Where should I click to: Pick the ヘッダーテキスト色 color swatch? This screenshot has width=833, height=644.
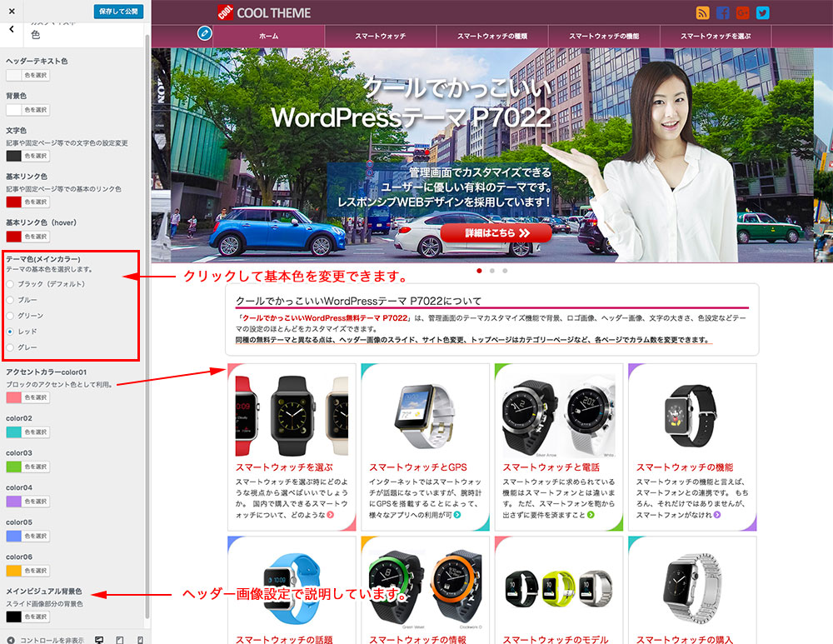click(14, 76)
